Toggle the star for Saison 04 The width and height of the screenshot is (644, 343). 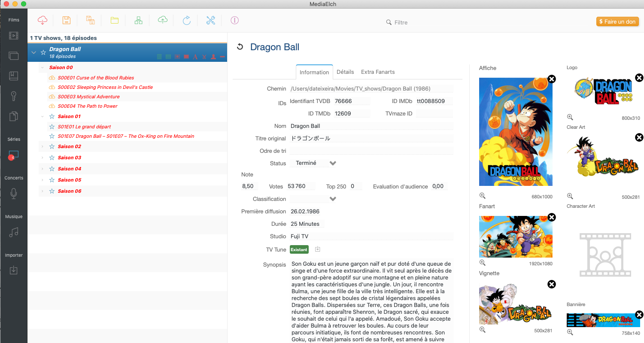pos(52,169)
